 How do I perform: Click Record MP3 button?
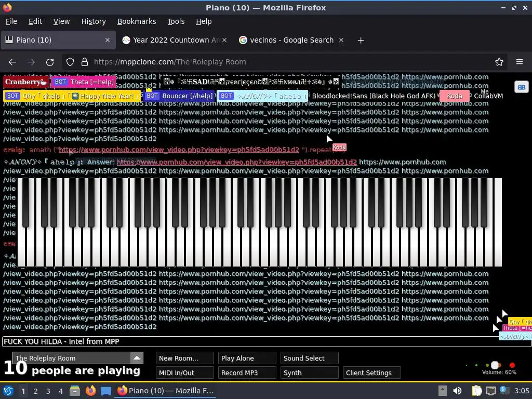click(x=247, y=373)
